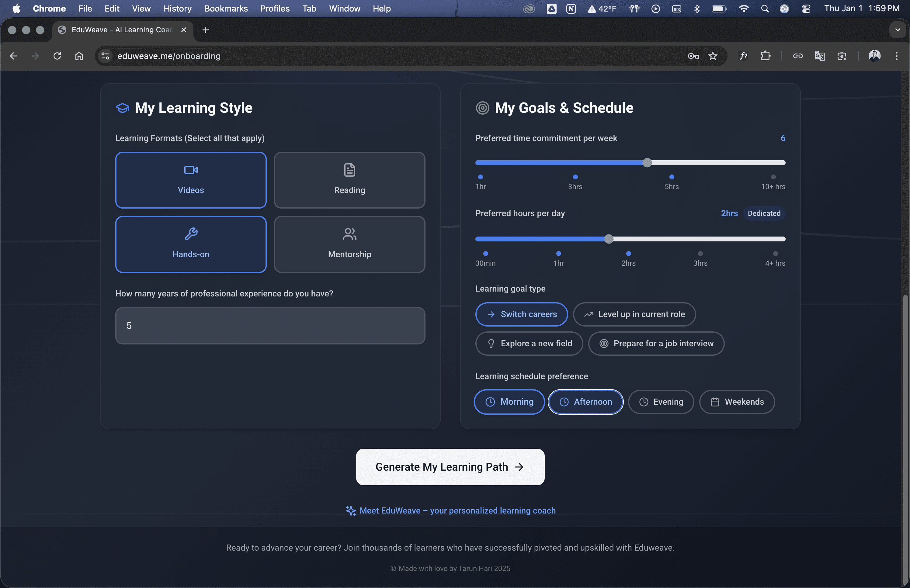Click the password key icon in address bar
This screenshot has height=588, width=910.
point(693,56)
